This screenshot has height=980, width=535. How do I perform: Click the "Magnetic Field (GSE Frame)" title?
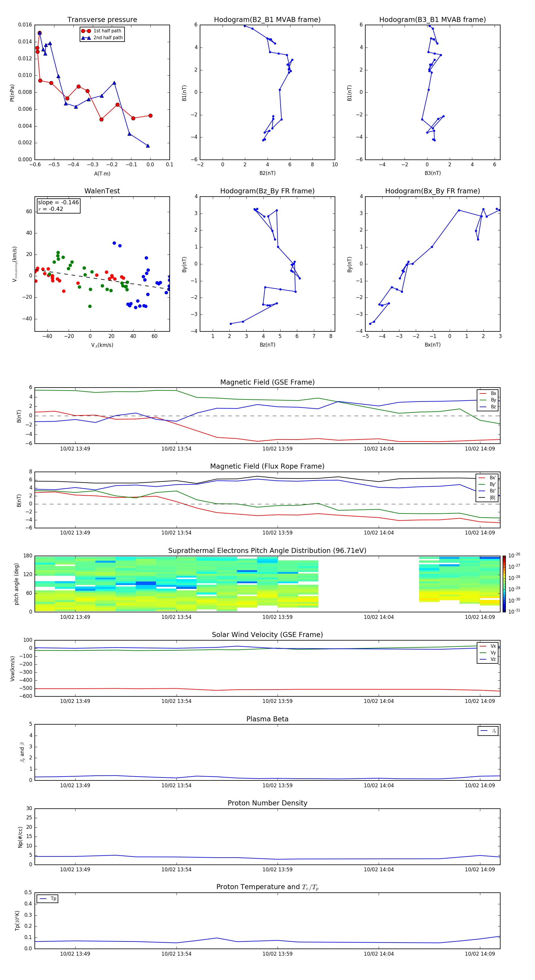tap(267, 382)
